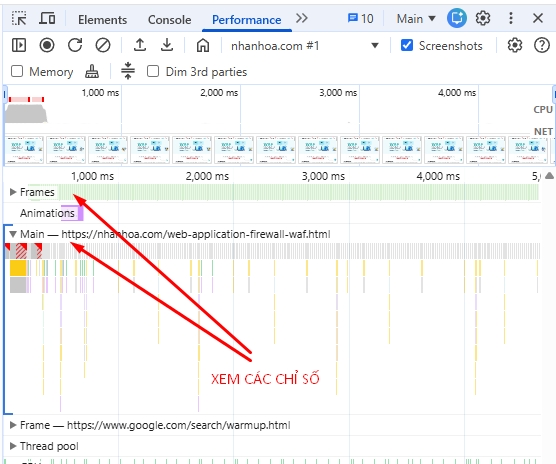Click the 1,000 ms mark on the timeline ruler
The image size is (556, 464).
[x=92, y=176]
